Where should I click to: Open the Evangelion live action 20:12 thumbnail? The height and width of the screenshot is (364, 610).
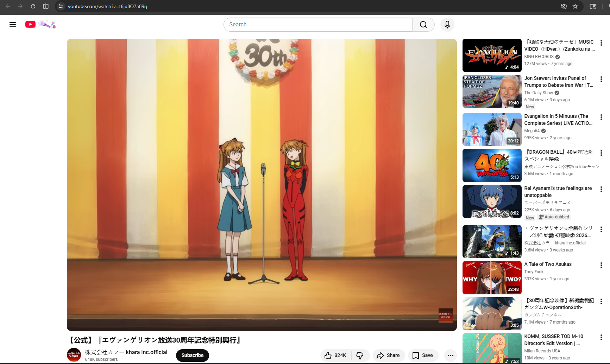coord(492,129)
